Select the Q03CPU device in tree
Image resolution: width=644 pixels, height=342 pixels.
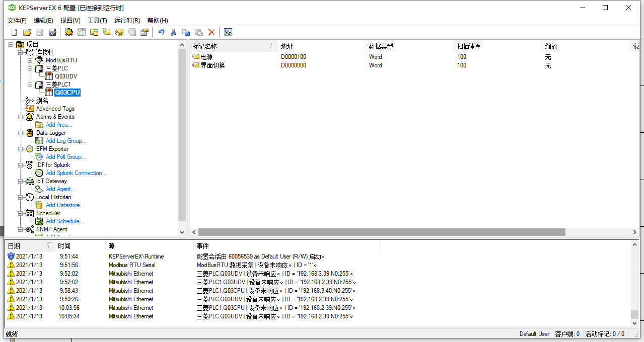(67, 93)
